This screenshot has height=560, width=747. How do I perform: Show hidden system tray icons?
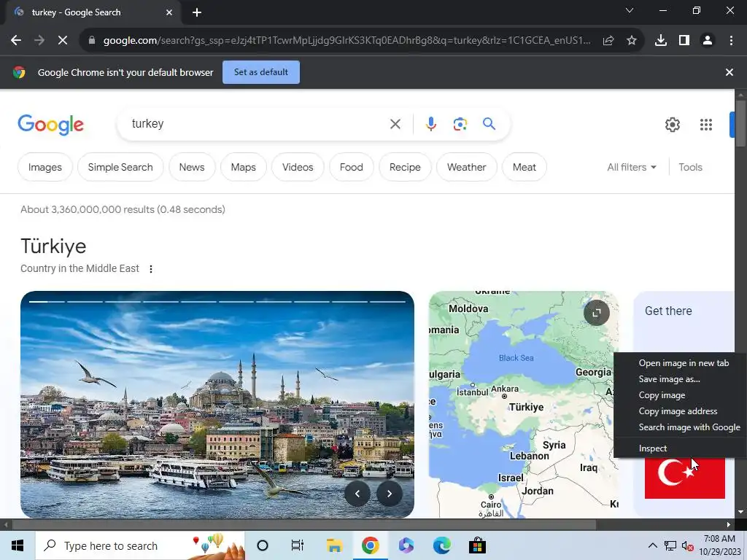[653, 545]
